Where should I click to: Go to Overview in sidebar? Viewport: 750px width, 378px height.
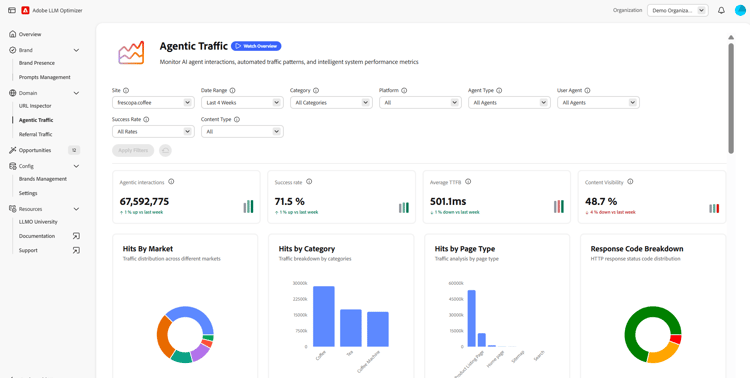coord(30,34)
